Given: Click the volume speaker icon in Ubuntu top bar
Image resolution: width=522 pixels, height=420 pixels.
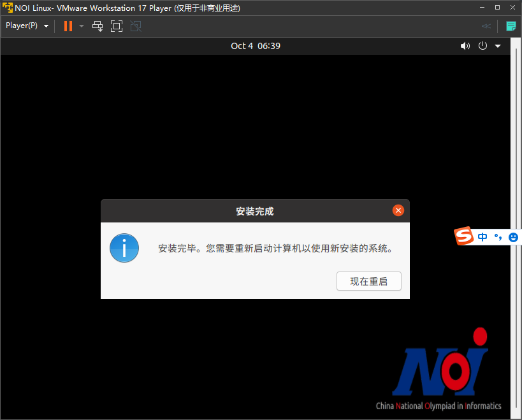Looking at the screenshot, I should pyautogui.click(x=465, y=46).
